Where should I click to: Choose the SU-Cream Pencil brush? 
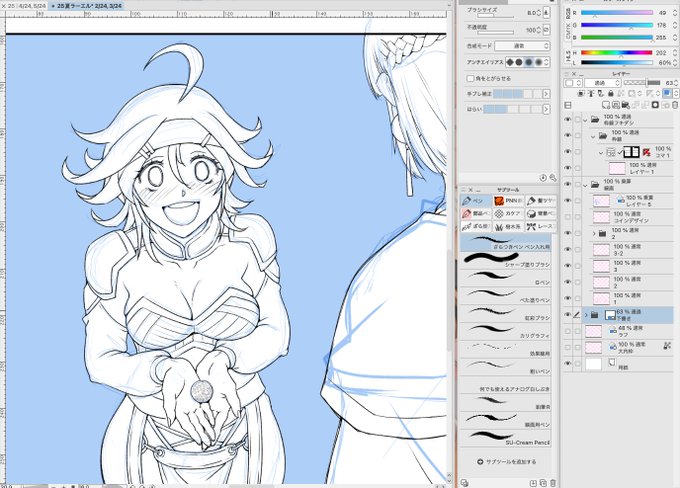point(506,438)
